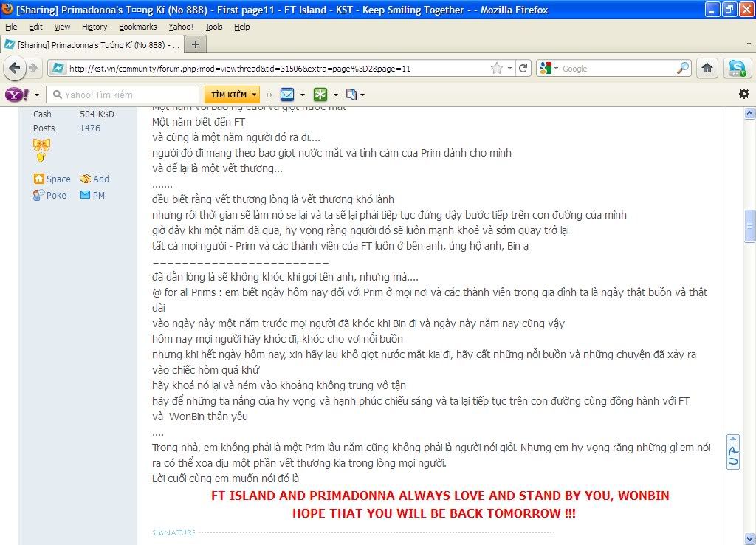The height and width of the screenshot is (545, 756).
Task: Open the History menu
Action: (94, 27)
